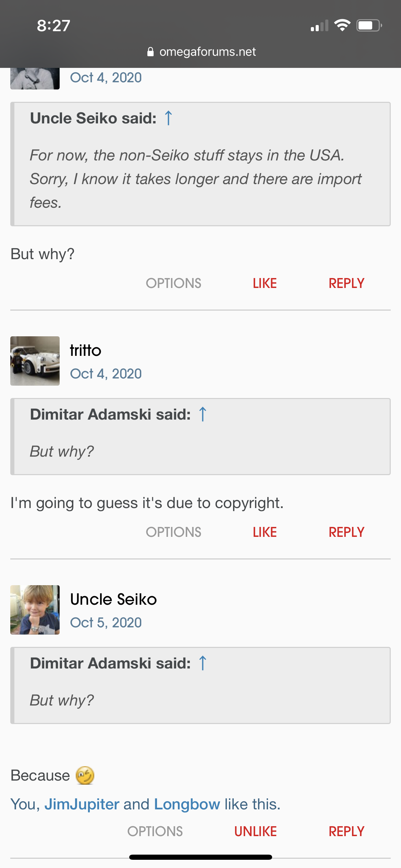Jump to Uncle Seiko's original quoted post arrow

(x=168, y=118)
